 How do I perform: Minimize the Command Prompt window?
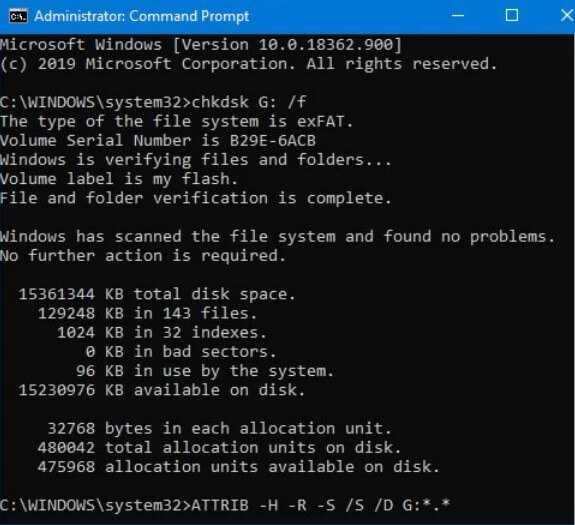(457, 16)
